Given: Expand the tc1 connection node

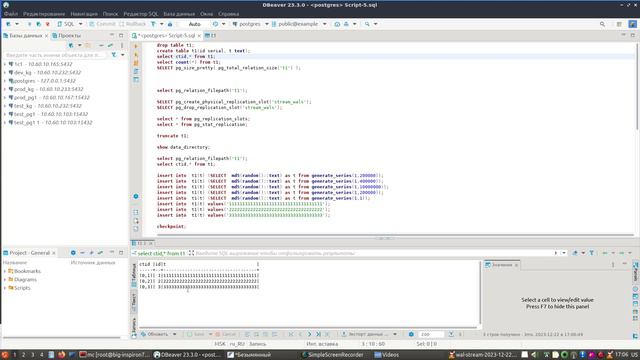Looking at the screenshot, I should point(5,64).
